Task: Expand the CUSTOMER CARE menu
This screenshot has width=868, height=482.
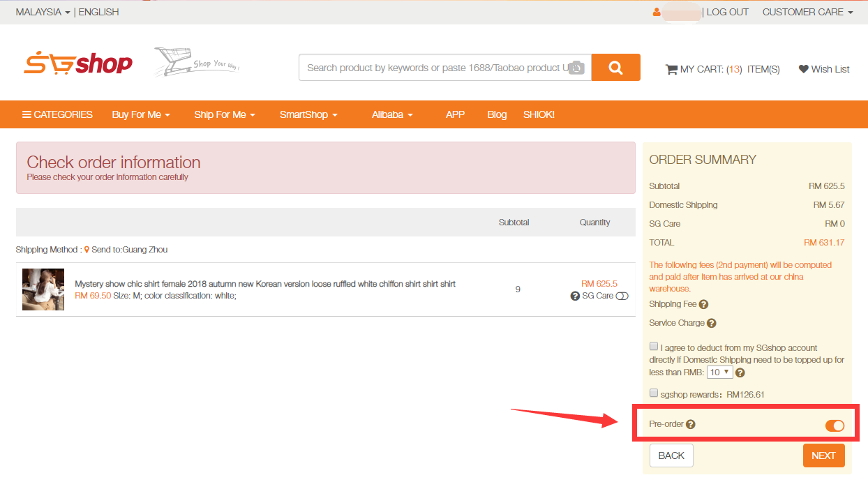Action: [x=808, y=12]
